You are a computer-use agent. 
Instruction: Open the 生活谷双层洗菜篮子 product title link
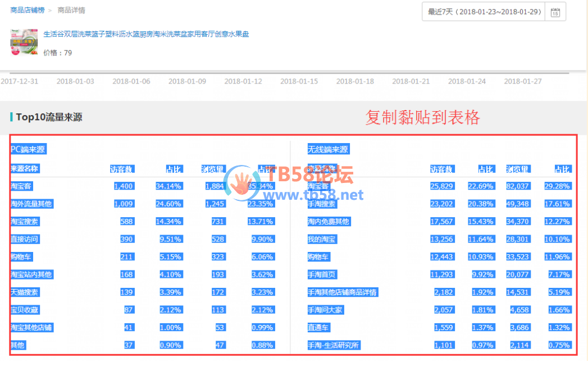[x=146, y=34]
